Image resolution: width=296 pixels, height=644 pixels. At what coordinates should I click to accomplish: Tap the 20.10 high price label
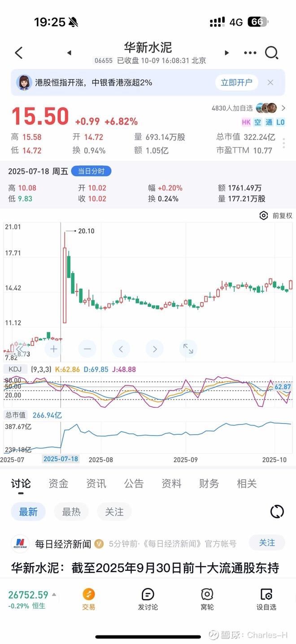tap(86, 231)
